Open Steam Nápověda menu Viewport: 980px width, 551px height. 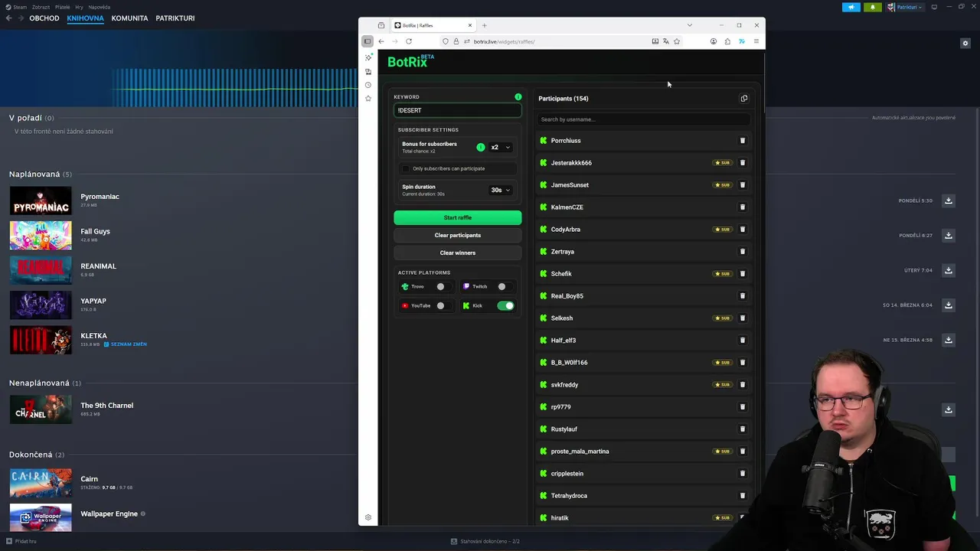(x=100, y=7)
